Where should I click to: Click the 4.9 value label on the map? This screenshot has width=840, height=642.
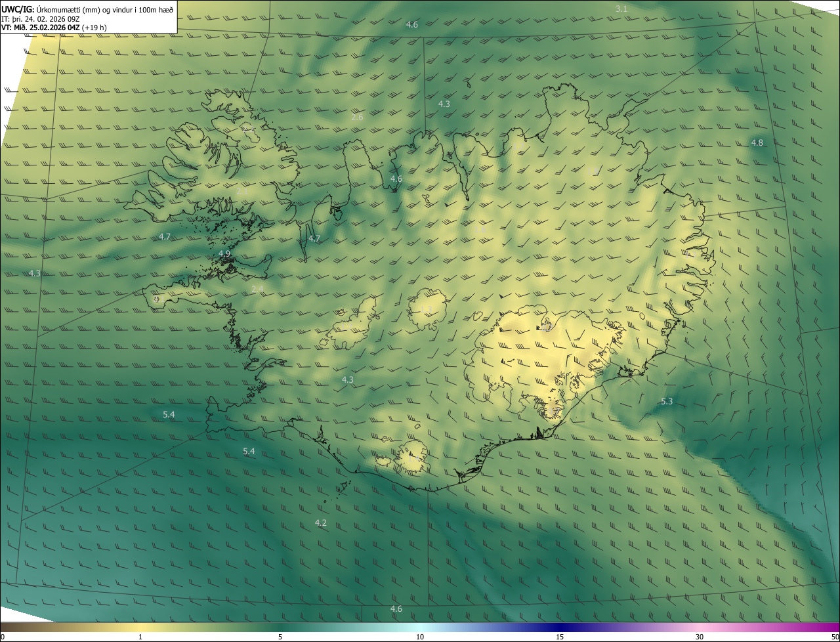[224, 253]
